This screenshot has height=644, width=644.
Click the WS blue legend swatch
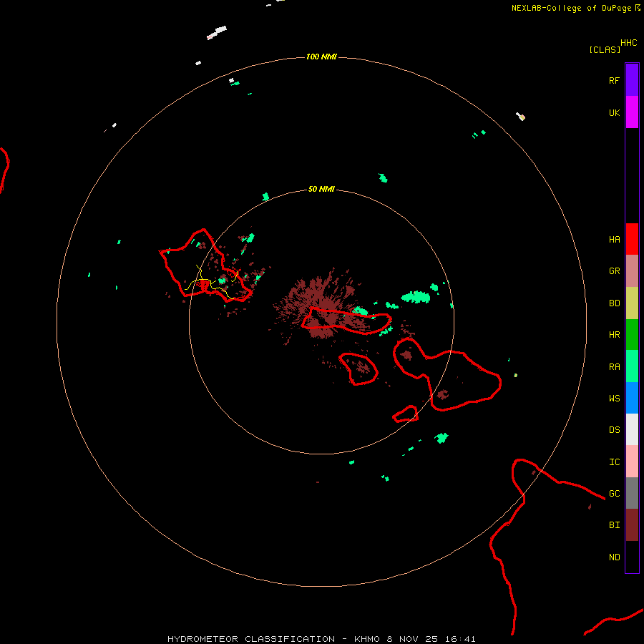click(632, 398)
